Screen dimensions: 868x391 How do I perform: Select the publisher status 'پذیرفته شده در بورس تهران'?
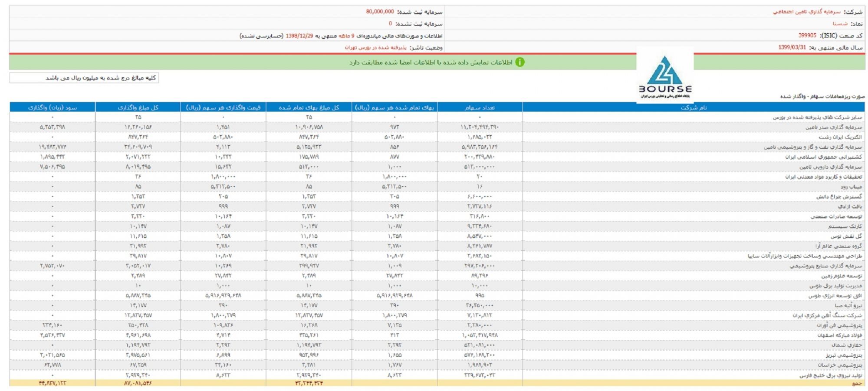[x=376, y=47]
